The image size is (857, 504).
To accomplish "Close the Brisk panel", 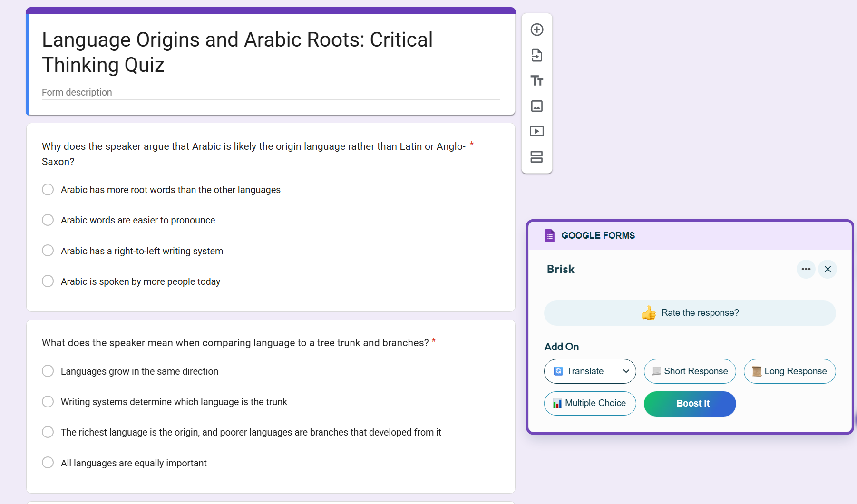I will pyautogui.click(x=828, y=269).
